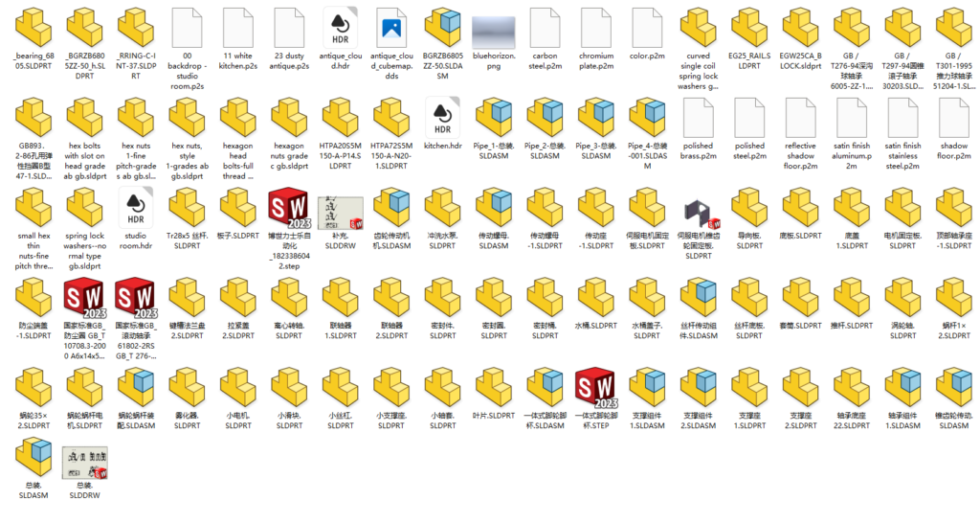
Task: Click the label "curved single coil spring lock washers"
Action: [698, 71]
